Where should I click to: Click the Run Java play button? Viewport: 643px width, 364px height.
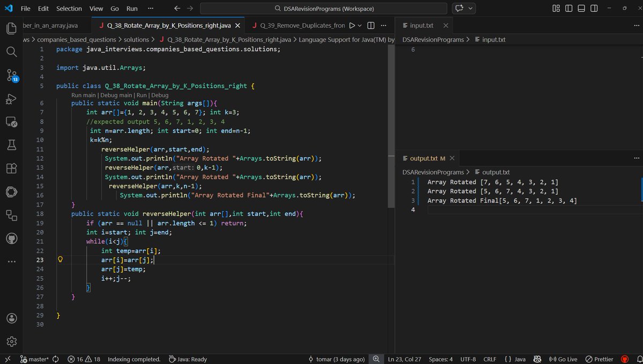click(352, 26)
